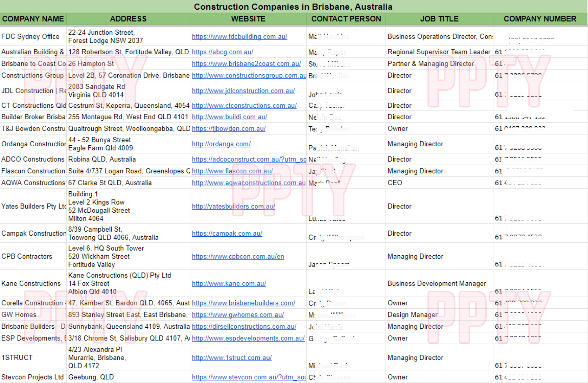This screenshot has width=588, height=383.
Task: Open the ordanga.com link
Action: pyautogui.click(x=221, y=144)
